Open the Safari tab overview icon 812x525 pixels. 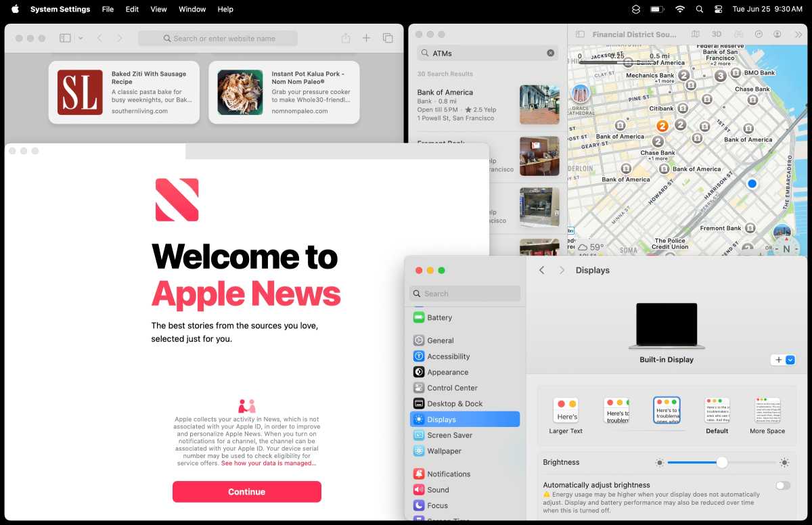coord(388,39)
